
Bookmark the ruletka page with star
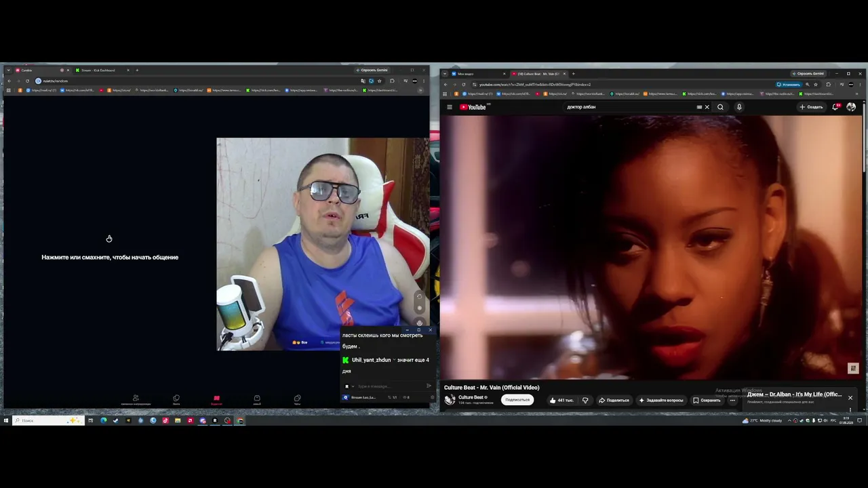pos(379,81)
